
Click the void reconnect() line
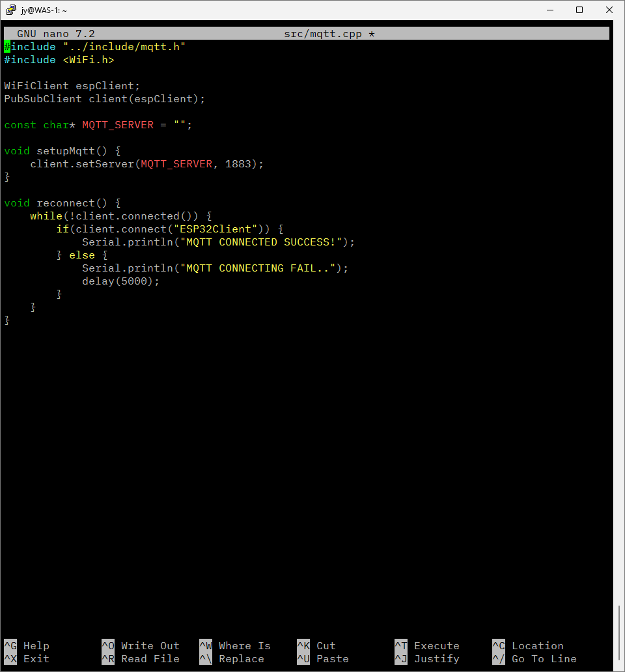coord(62,203)
